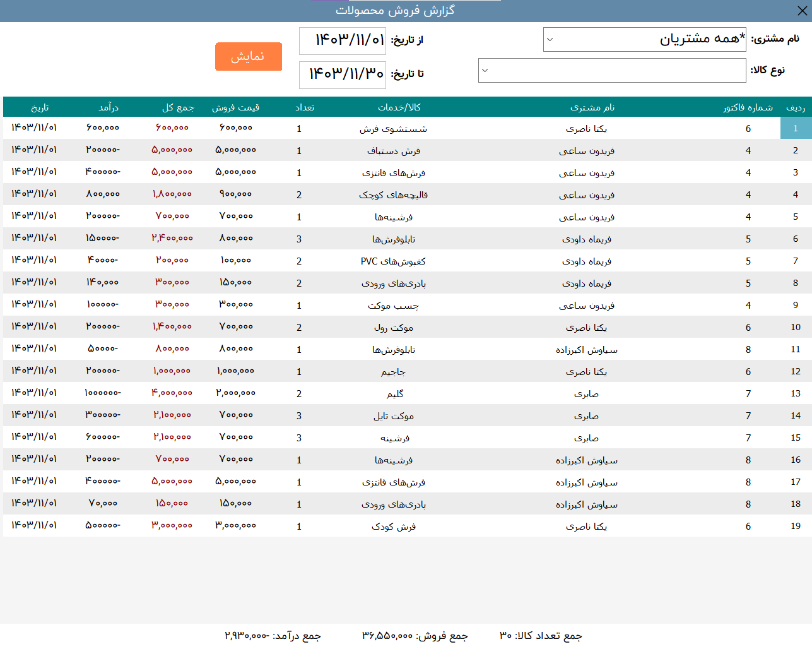Click چسب موکت product cell
This screenshot has height=649, width=812.
coord(393,306)
